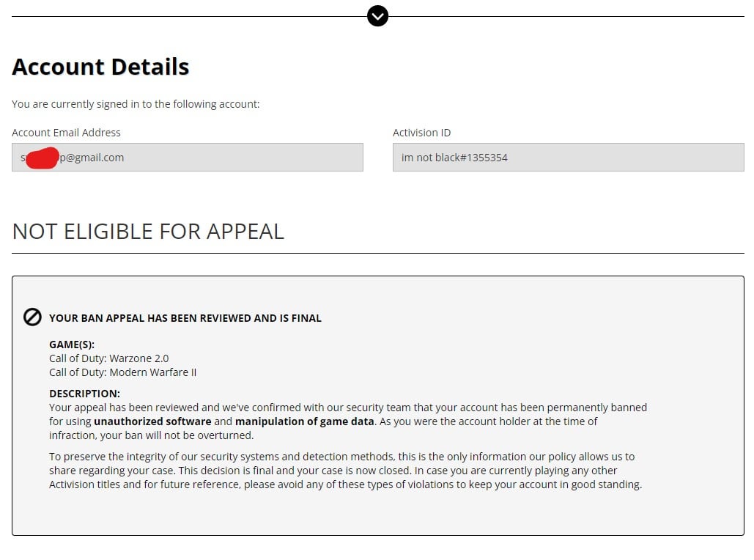This screenshot has height=560, width=754.
Task: Click the Activision ID field
Action: 568,158
